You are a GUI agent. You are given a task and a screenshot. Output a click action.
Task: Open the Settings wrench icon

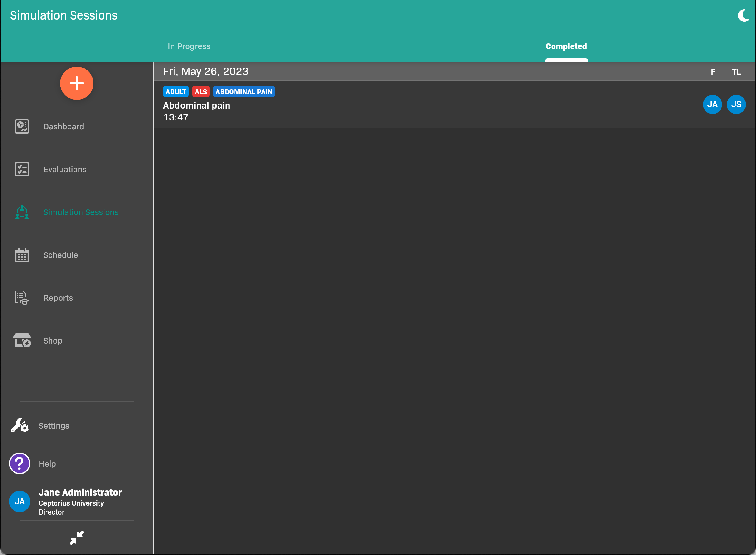pyautogui.click(x=20, y=426)
